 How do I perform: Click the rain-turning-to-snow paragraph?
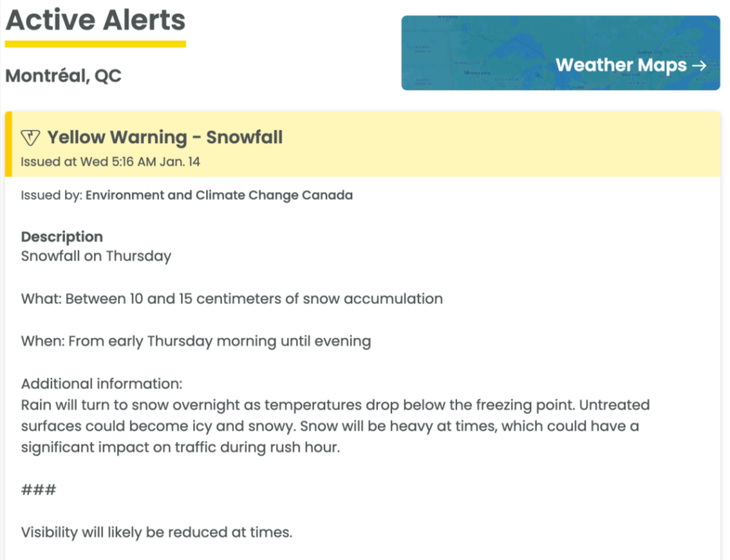coord(335,426)
